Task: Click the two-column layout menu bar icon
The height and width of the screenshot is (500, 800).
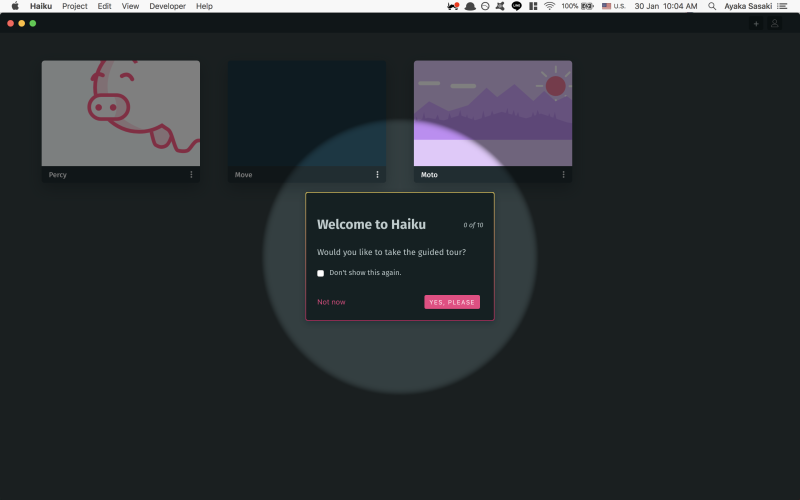Action: coord(533,6)
